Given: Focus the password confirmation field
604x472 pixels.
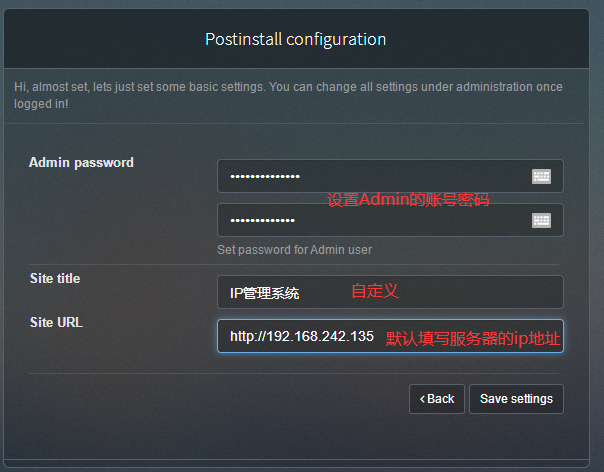Looking at the screenshot, I should point(370,220).
